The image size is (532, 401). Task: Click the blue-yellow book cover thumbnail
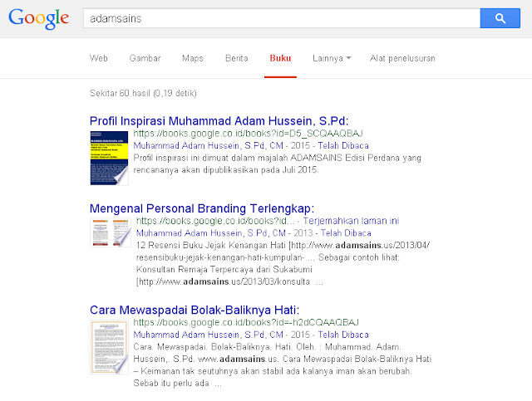[109, 158]
